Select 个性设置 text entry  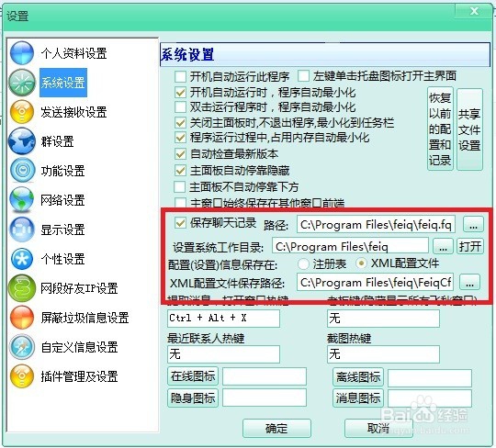[63, 259]
